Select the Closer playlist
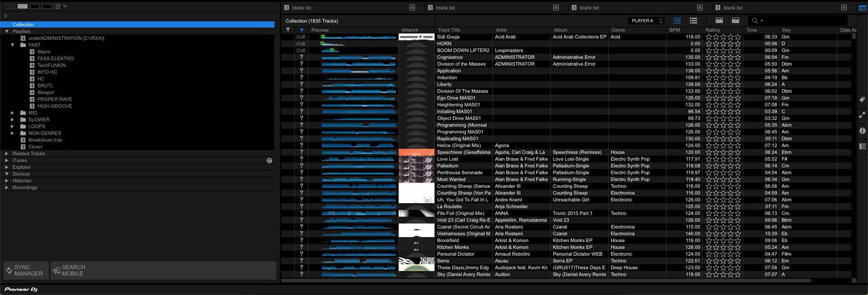Screen dimensions: 868x295 tap(35, 147)
